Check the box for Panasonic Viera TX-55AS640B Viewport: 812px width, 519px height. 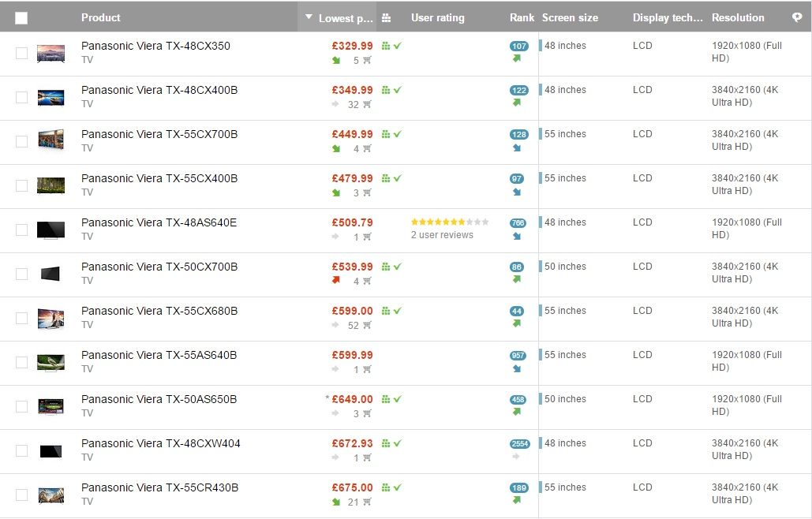click(21, 362)
